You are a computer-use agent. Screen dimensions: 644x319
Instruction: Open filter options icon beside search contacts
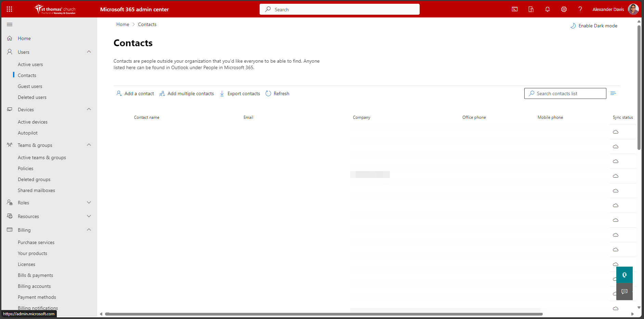click(x=613, y=93)
